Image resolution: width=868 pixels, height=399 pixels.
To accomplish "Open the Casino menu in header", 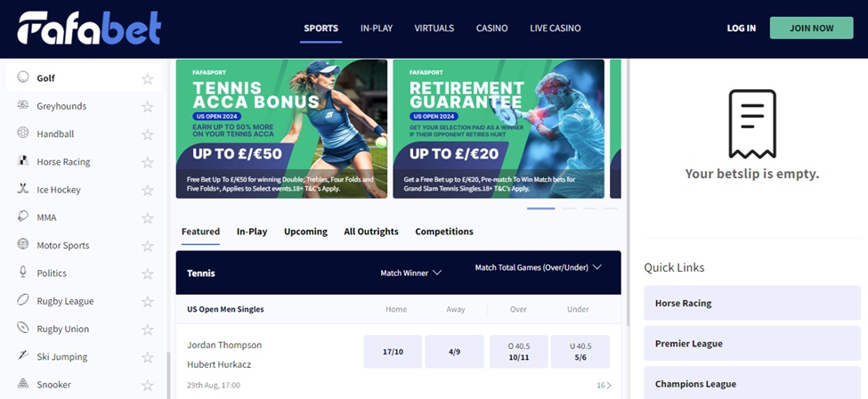I will coord(491,28).
